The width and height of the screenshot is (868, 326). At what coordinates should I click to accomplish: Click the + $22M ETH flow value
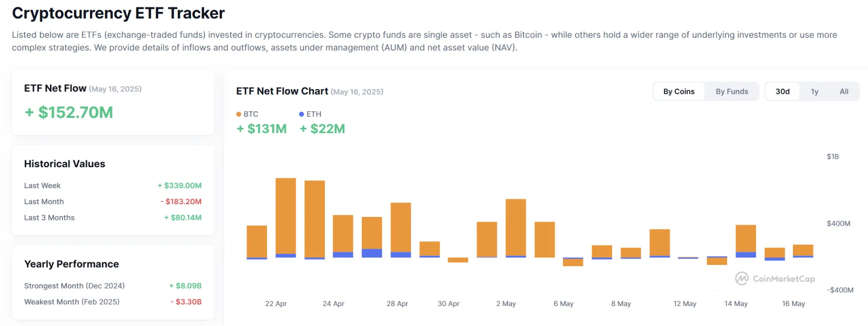point(322,129)
